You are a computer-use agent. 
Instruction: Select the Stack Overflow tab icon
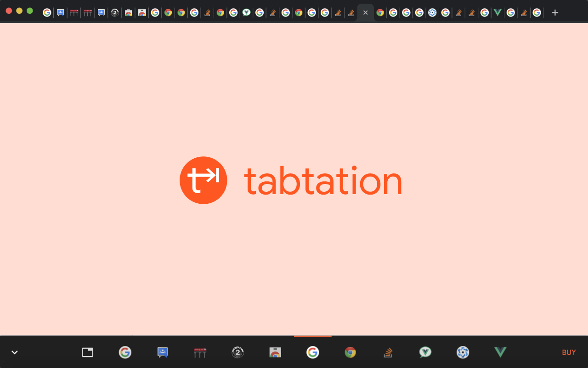[x=388, y=352]
